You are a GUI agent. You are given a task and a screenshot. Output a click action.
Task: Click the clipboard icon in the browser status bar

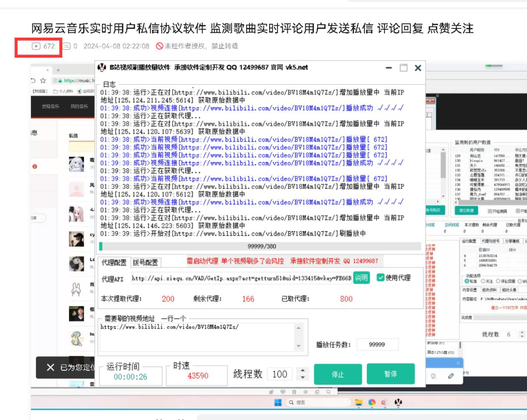click(294, 392)
